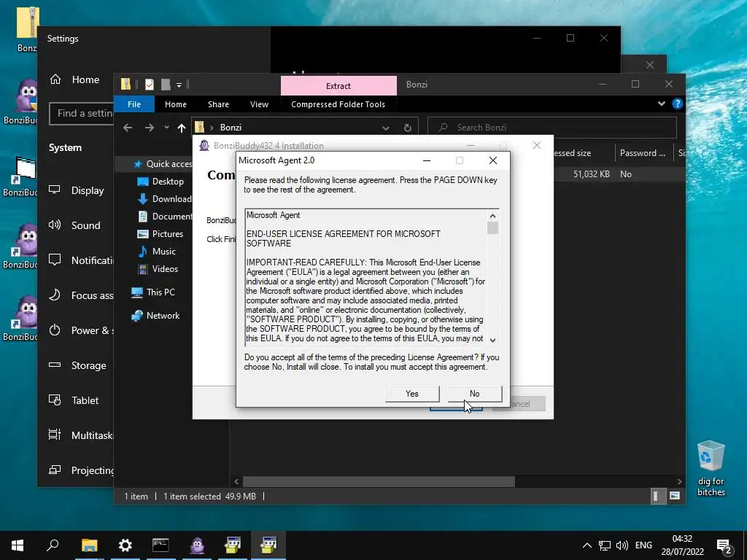Image resolution: width=747 pixels, height=560 pixels.
Task: Close the BonziBuddy Installation window
Action: [537, 145]
